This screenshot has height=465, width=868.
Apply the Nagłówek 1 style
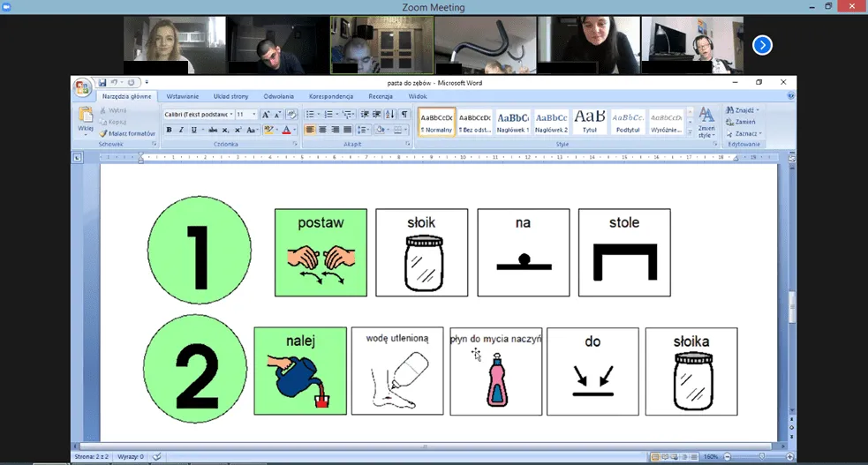(x=512, y=122)
